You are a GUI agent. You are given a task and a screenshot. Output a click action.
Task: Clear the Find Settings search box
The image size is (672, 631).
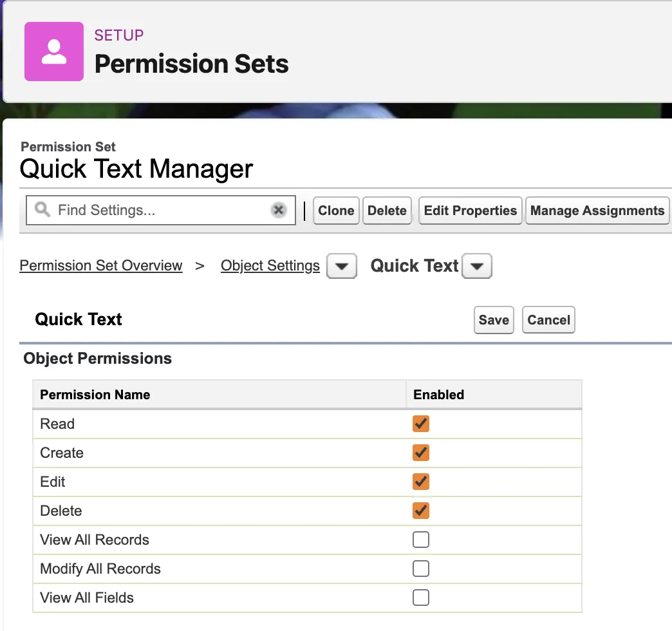278,210
